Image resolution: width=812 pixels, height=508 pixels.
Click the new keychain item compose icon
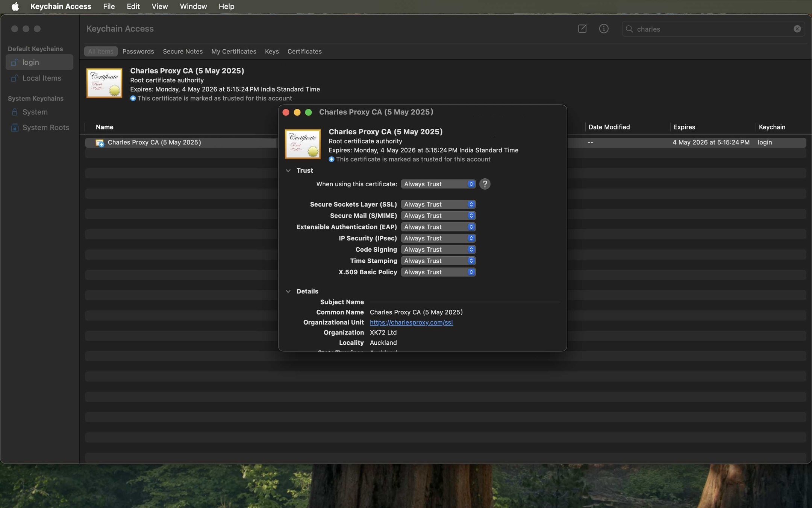pyautogui.click(x=582, y=29)
